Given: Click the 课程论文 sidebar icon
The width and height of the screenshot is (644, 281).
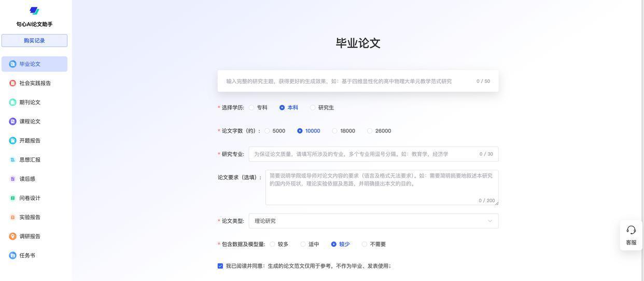Looking at the screenshot, I should [12, 122].
